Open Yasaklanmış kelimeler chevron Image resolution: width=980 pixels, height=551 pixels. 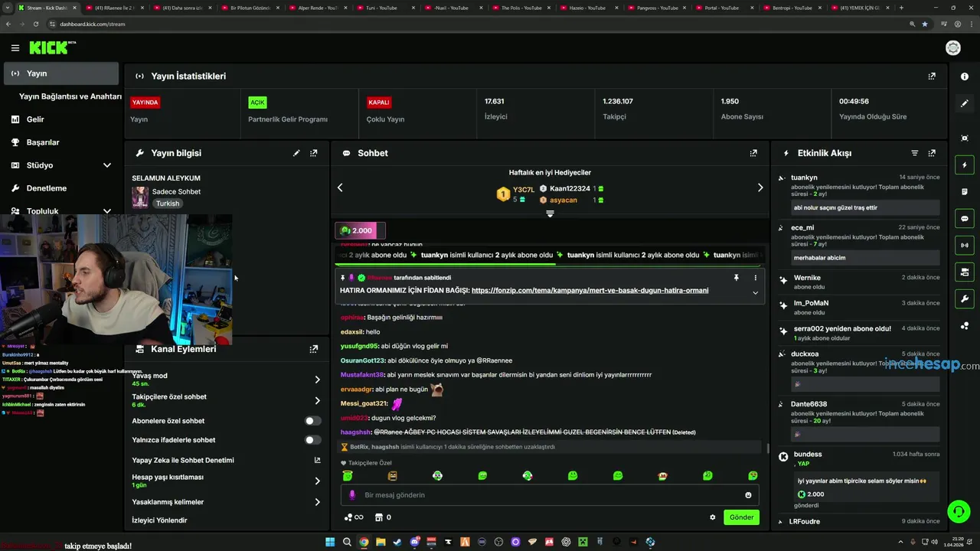tap(317, 502)
